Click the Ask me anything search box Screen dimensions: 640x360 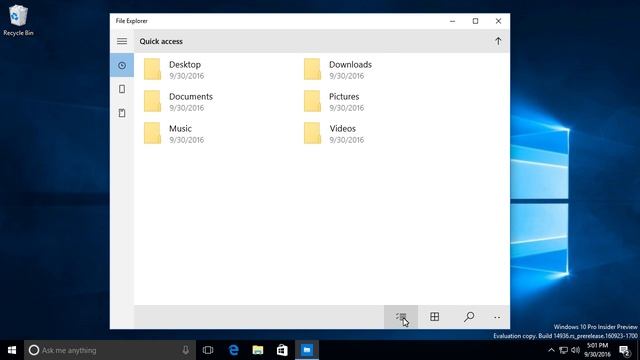[109, 350]
